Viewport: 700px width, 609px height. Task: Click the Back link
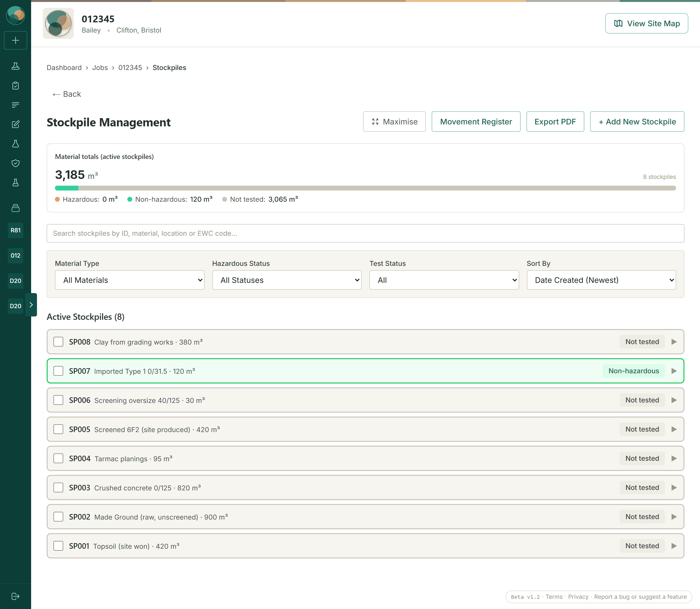(x=67, y=94)
